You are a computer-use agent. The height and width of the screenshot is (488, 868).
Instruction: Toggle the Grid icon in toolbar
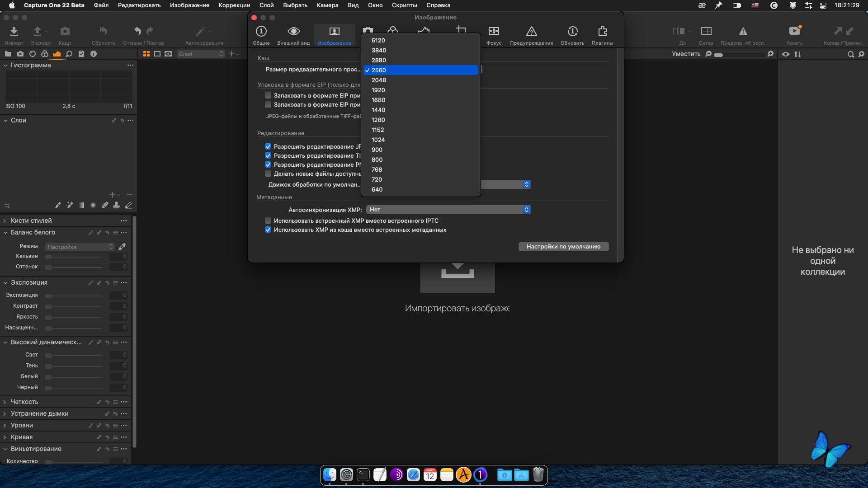[x=706, y=31]
